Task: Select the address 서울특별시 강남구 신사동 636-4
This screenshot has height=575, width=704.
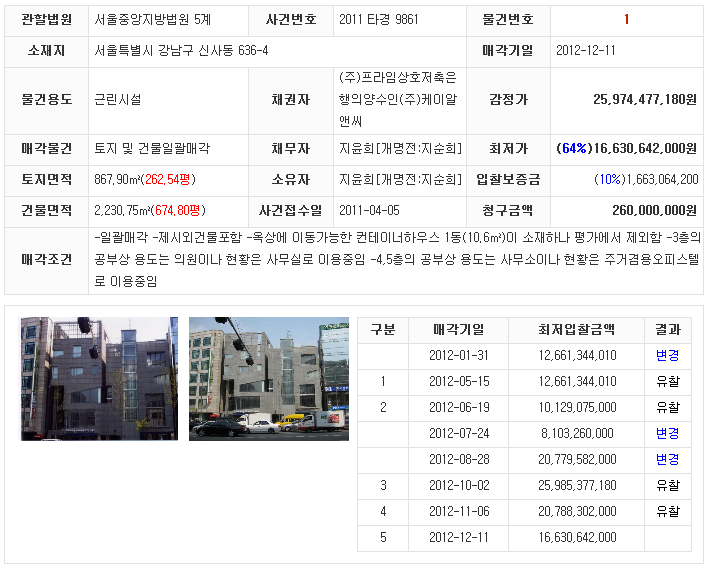Action: coord(181,51)
